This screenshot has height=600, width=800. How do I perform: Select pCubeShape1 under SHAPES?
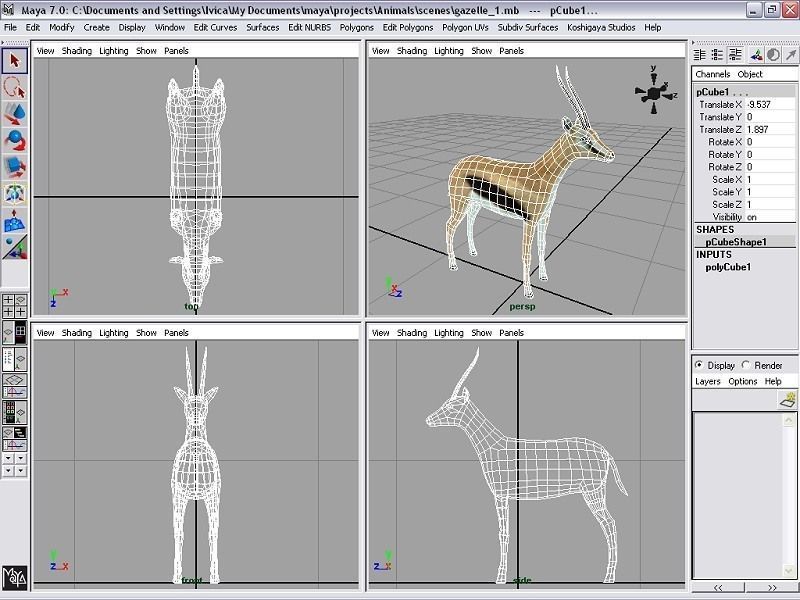click(736, 242)
